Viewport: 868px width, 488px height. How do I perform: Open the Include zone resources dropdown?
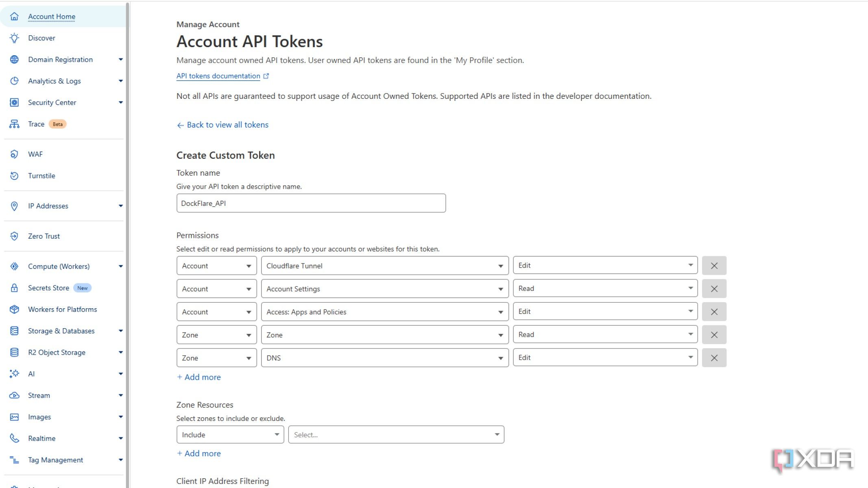230,435
